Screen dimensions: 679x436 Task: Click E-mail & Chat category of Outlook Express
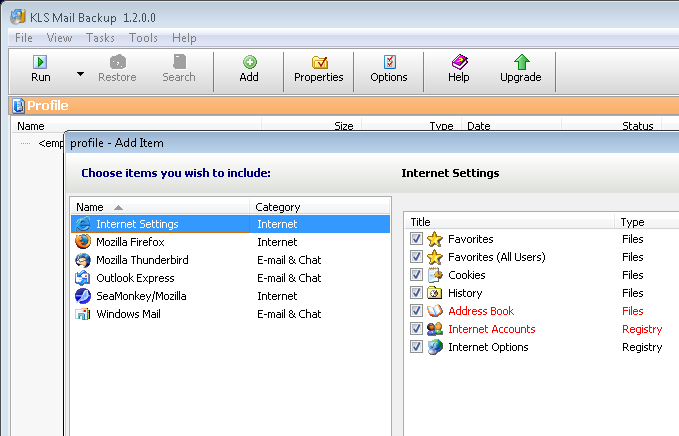pos(289,278)
